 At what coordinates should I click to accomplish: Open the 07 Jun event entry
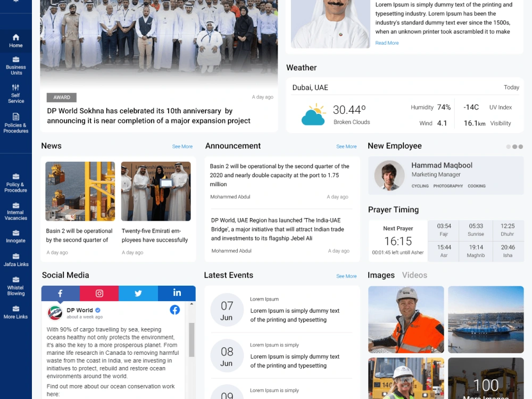click(281, 310)
